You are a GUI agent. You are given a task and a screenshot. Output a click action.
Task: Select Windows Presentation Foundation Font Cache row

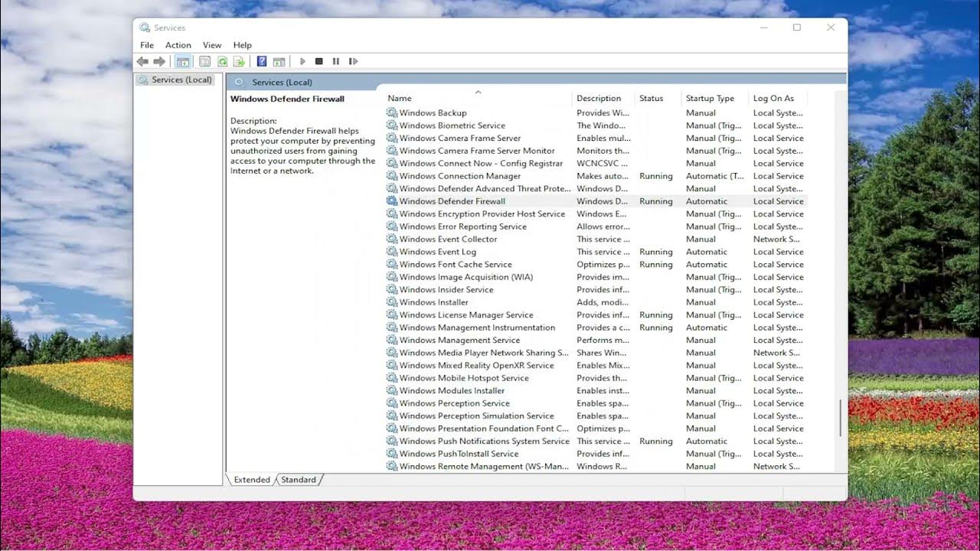(x=596, y=429)
